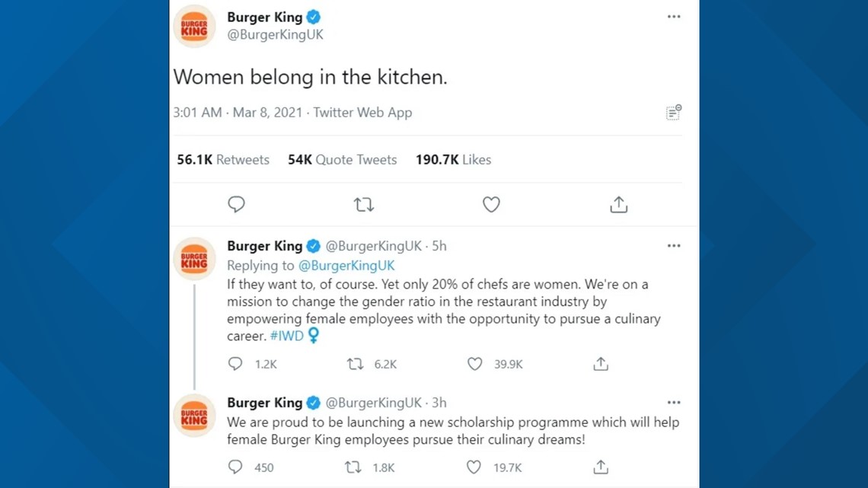
Task: View the 56.1K Retweets list
Action: point(222,159)
